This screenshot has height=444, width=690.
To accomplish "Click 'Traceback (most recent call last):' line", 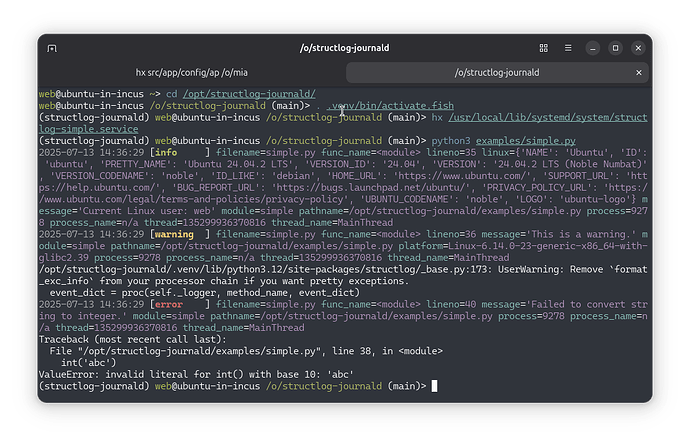I will coord(132,340).
